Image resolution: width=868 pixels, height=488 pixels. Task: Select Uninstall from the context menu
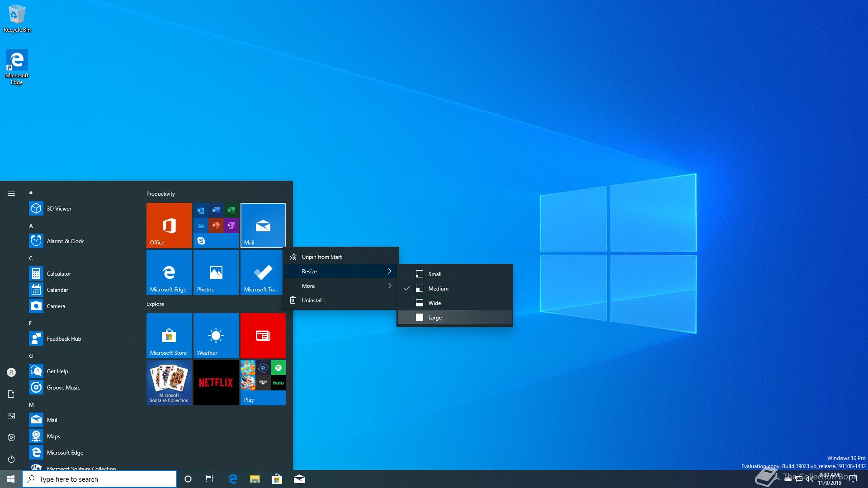point(312,300)
